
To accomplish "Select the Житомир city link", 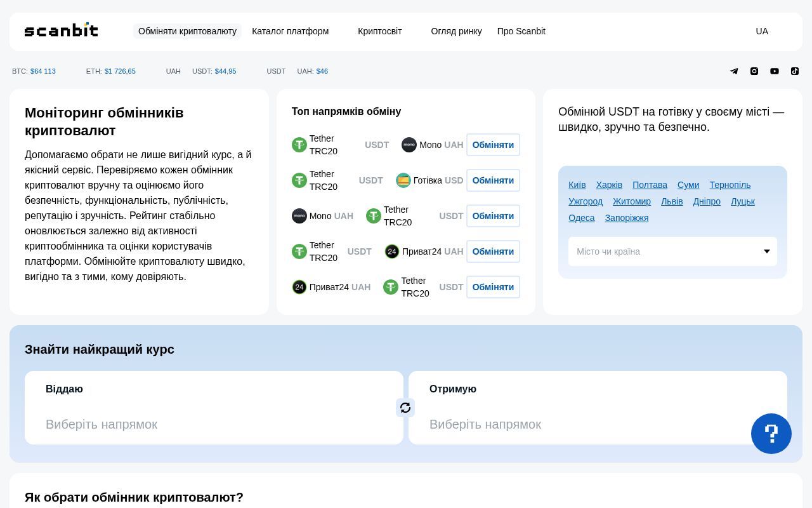I will (632, 201).
